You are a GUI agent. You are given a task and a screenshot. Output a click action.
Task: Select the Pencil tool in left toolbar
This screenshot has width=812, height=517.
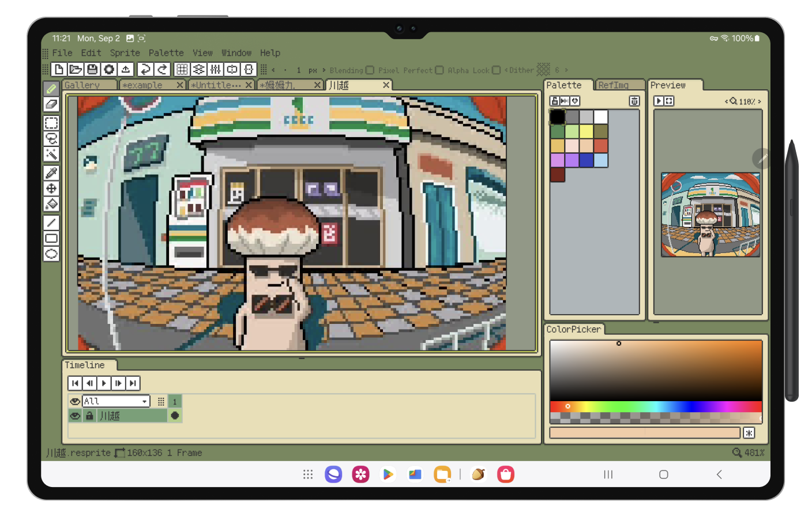(x=51, y=89)
